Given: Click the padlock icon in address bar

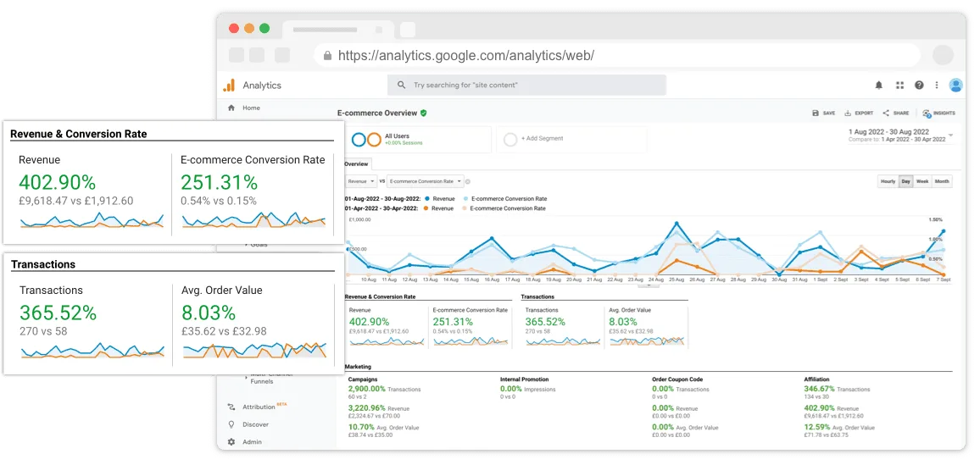Looking at the screenshot, I should click(x=327, y=55).
